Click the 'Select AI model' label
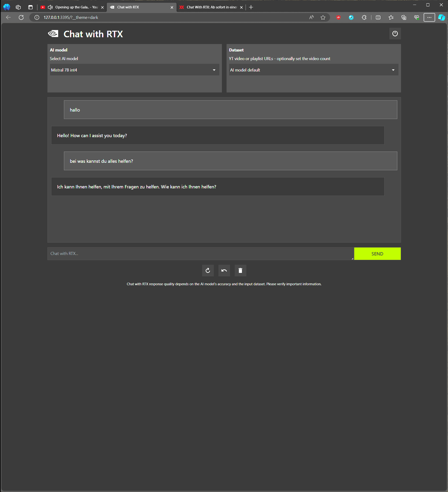This screenshot has height=492, width=448. click(x=64, y=59)
